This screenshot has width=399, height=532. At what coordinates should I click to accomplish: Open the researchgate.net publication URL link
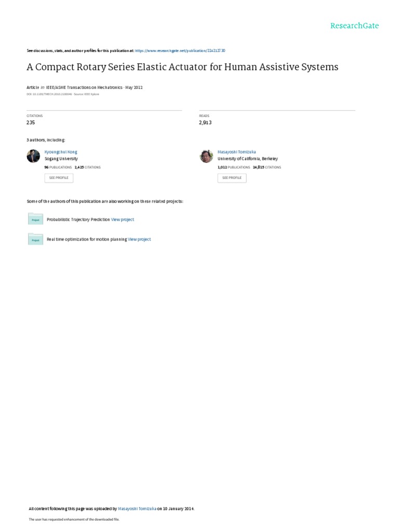pos(180,51)
